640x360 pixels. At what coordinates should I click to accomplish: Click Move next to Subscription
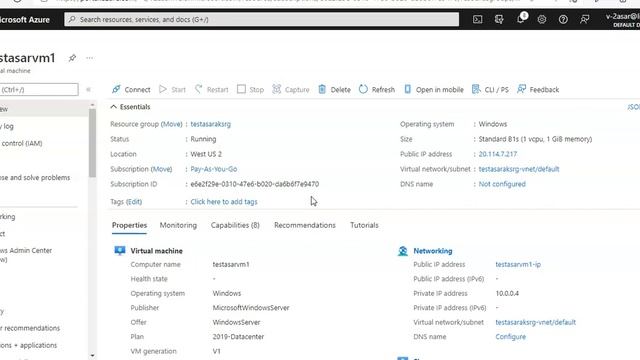tap(161, 169)
